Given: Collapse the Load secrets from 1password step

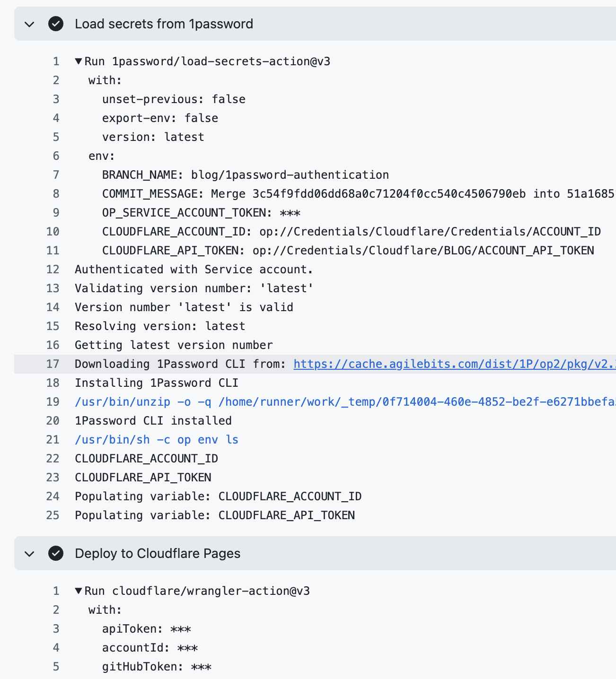Looking at the screenshot, I should coord(29,24).
